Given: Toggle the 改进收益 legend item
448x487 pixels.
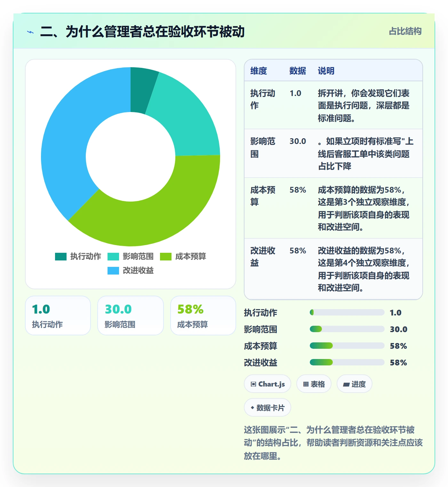Looking at the screenshot, I should pos(130,271).
